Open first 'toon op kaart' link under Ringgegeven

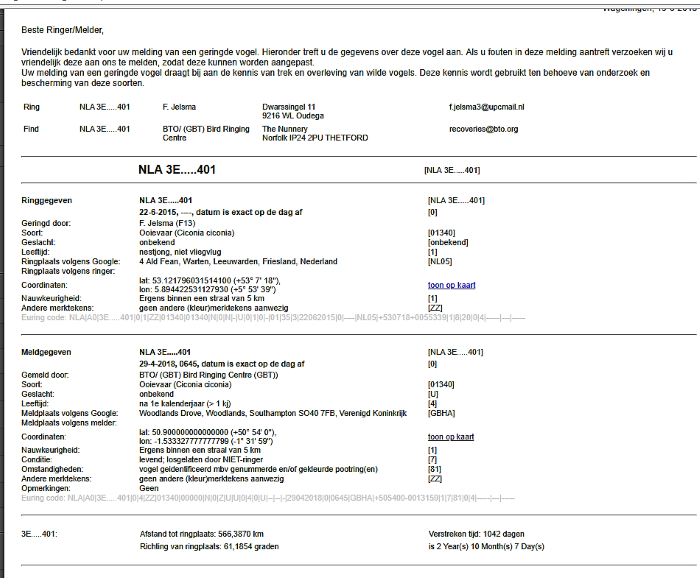[451, 285]
